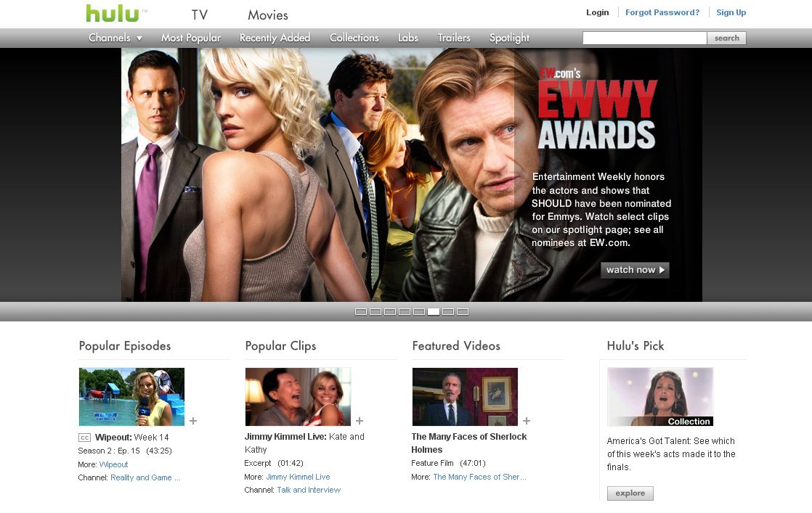Screen dimensions: 812x513
Task: Open Recently Added page
Action: tap(275, 38)
